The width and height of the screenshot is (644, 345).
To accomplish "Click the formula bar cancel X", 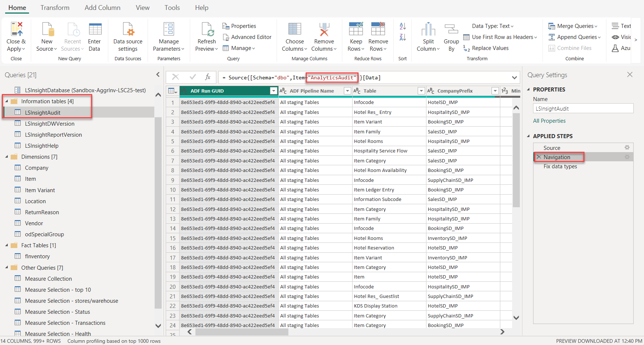I will point(176,77).
